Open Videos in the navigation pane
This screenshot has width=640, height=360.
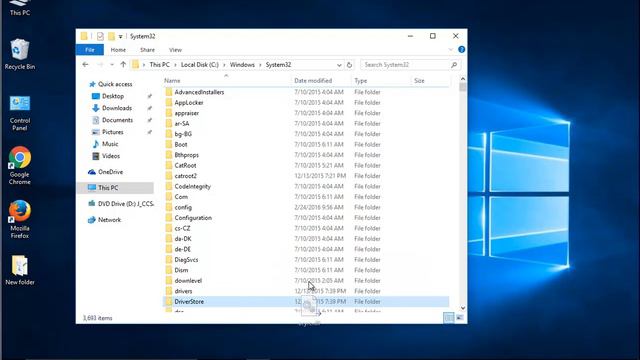click(x=106, y=156)
